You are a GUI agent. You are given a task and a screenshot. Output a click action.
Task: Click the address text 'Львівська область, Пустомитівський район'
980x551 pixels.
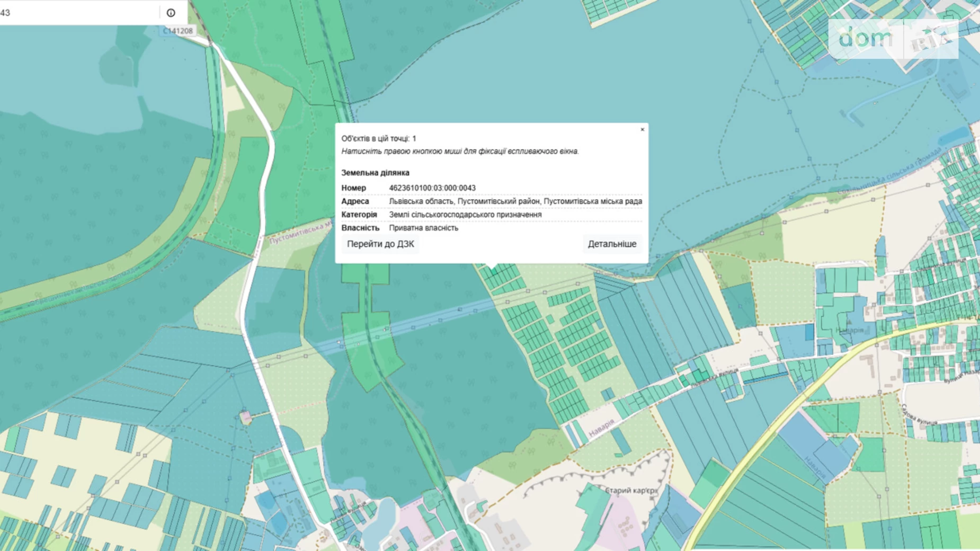click(465, 201)
